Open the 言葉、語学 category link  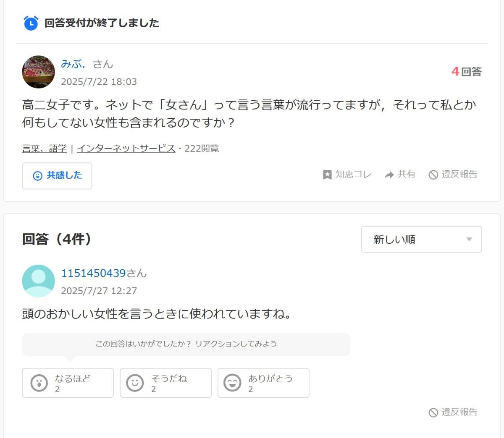tap(44, 149)
